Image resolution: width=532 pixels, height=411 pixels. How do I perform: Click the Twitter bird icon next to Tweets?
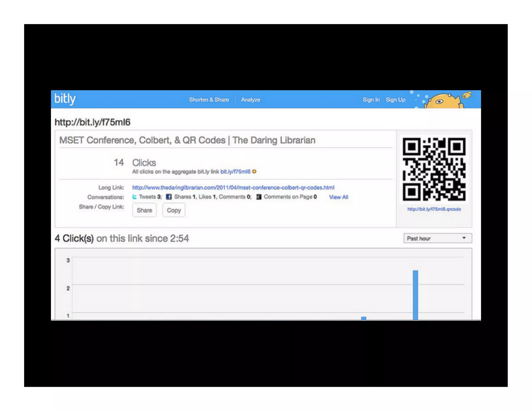click(x=135, y=197)
